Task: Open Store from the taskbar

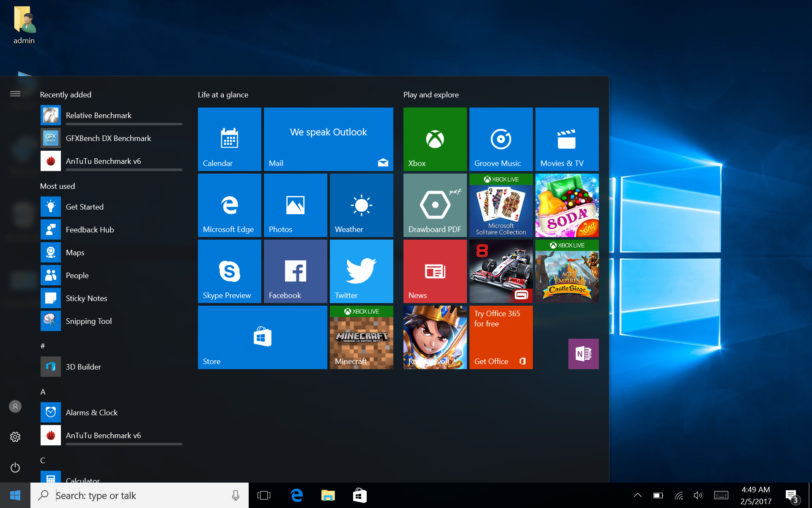Action: point(359,495)
